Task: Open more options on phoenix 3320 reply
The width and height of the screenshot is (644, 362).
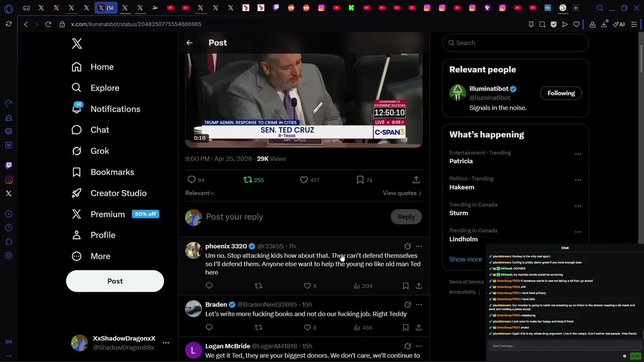Action: point(419,246)
